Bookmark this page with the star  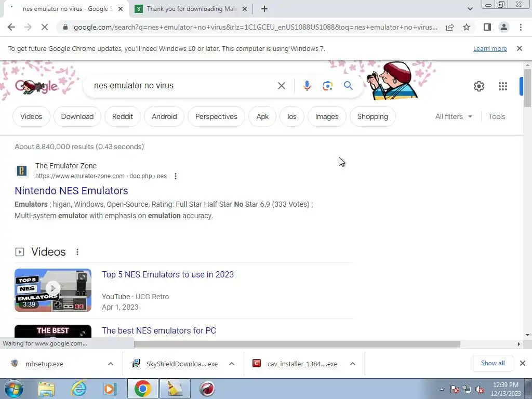point(467,27)
